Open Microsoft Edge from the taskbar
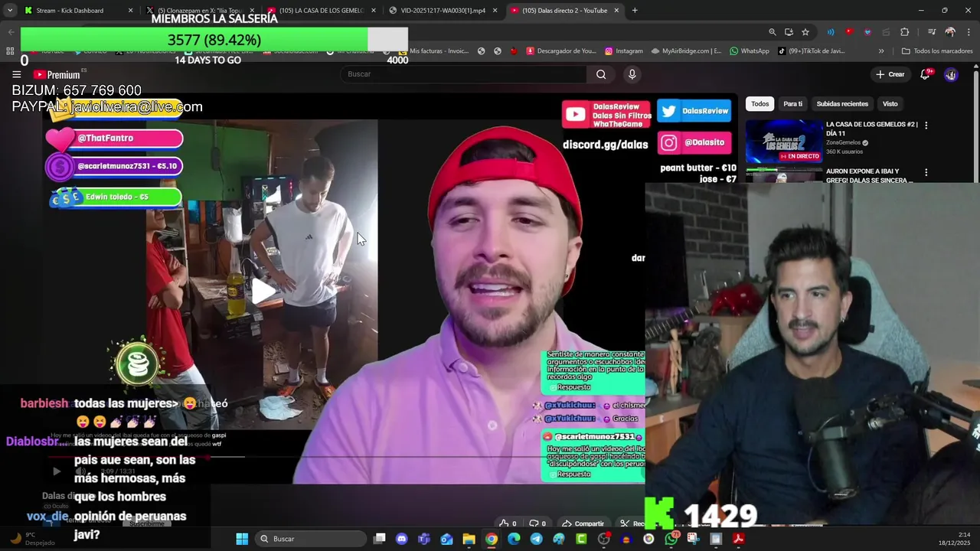The height and width of the screenshot is (551, 980). click(514, 539)
